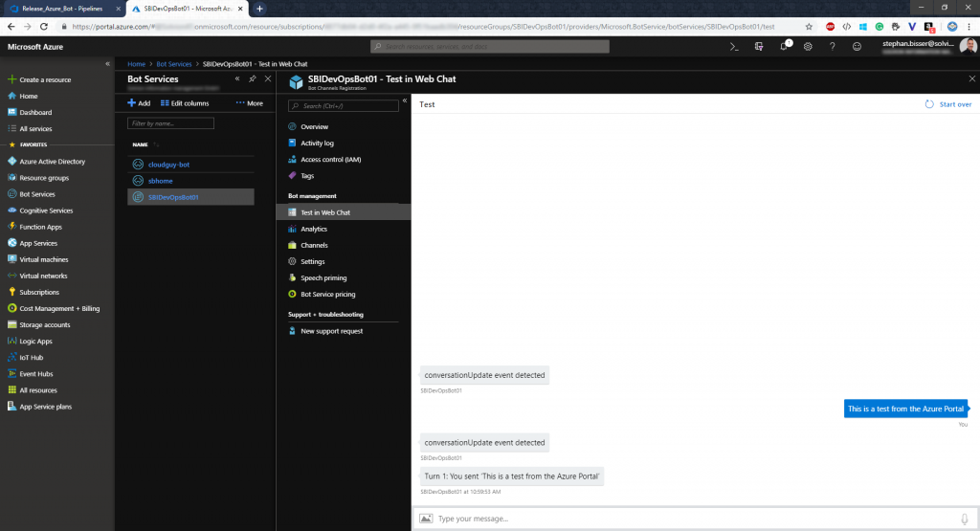Close the Bot Services blade

pyautogui.click(x=268, y=79)
